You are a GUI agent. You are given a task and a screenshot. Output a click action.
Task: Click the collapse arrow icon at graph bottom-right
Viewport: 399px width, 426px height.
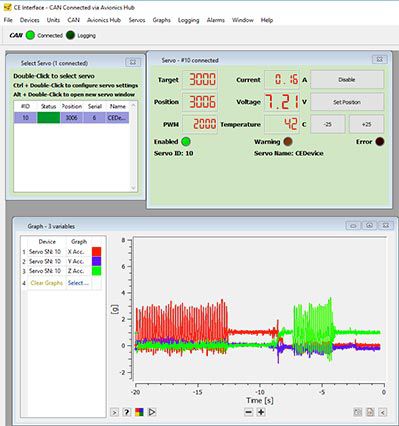(x=383, y=412)
